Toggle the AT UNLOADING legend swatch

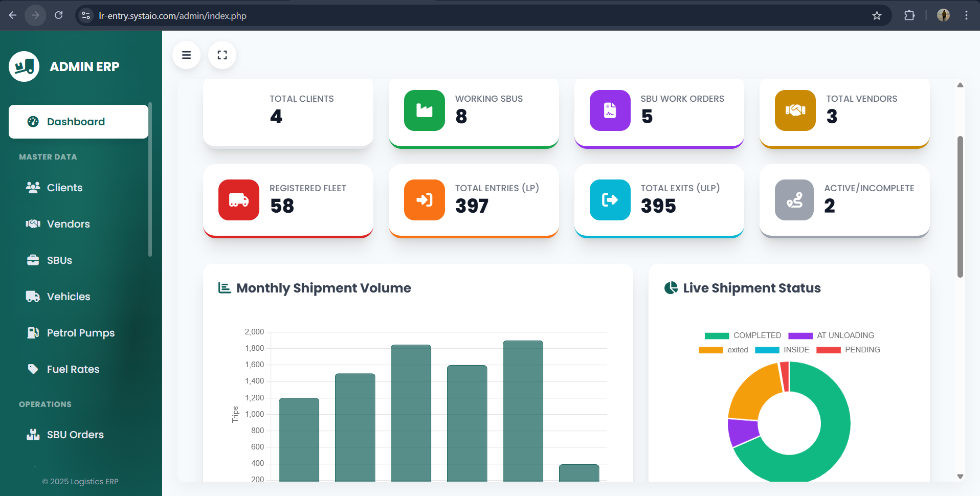coord(800,335)
